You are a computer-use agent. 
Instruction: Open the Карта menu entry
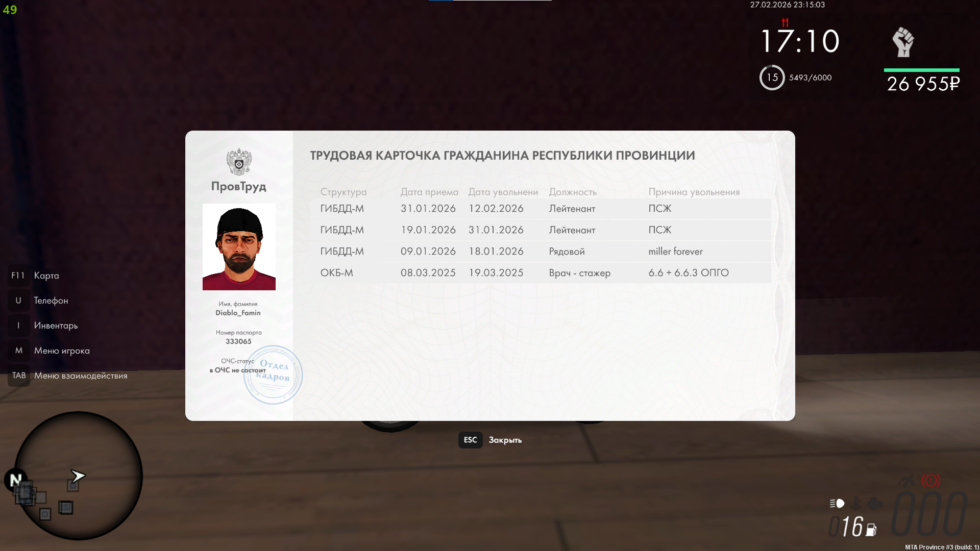tap(46, 275)
